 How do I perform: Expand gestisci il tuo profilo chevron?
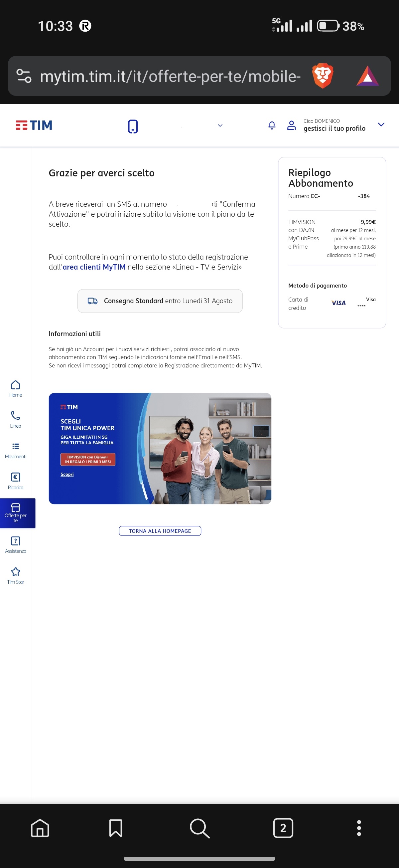point(381,125)
